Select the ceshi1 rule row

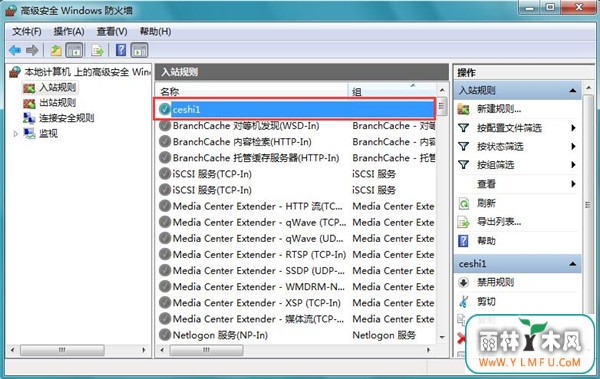296,109
